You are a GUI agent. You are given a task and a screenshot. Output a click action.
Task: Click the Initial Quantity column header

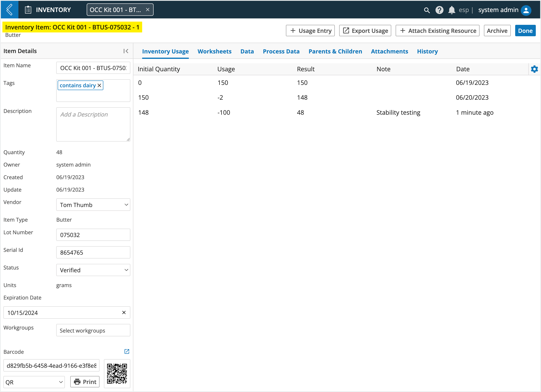[x=159, y=69]
